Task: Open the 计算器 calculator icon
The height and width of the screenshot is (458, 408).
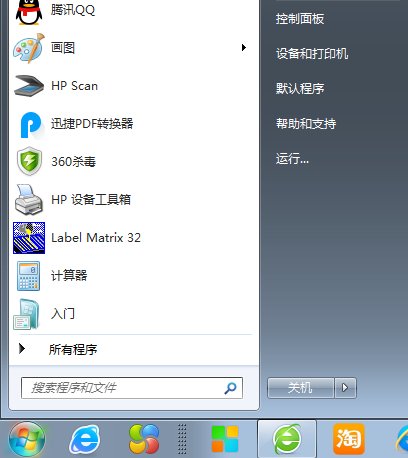Action: pyautogui.click(x=28, y=276)
